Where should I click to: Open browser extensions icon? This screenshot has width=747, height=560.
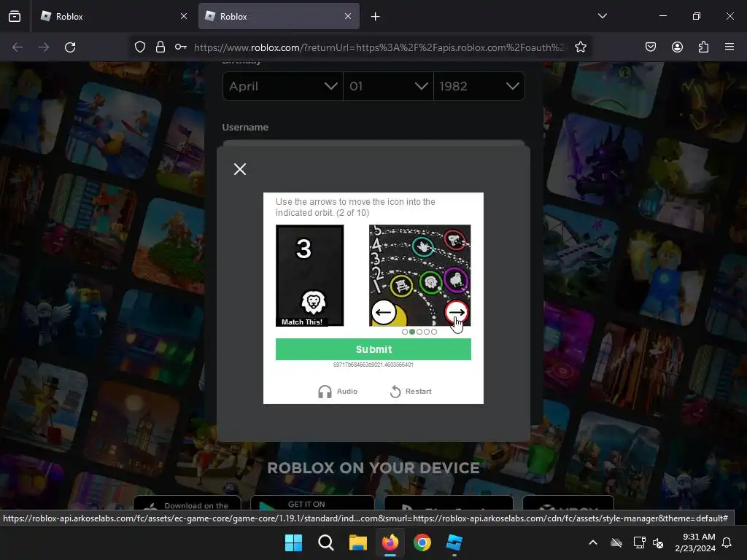(703, 47)
